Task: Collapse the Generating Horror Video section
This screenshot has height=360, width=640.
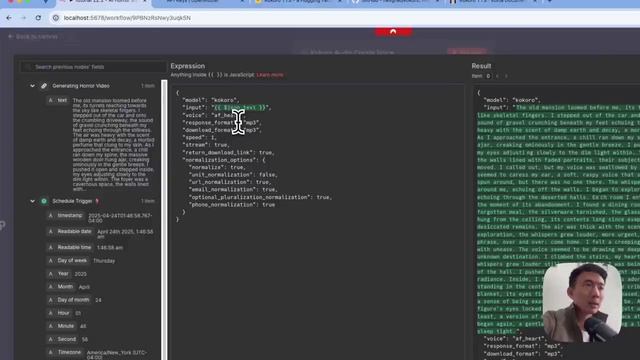Action: (32, 86)
